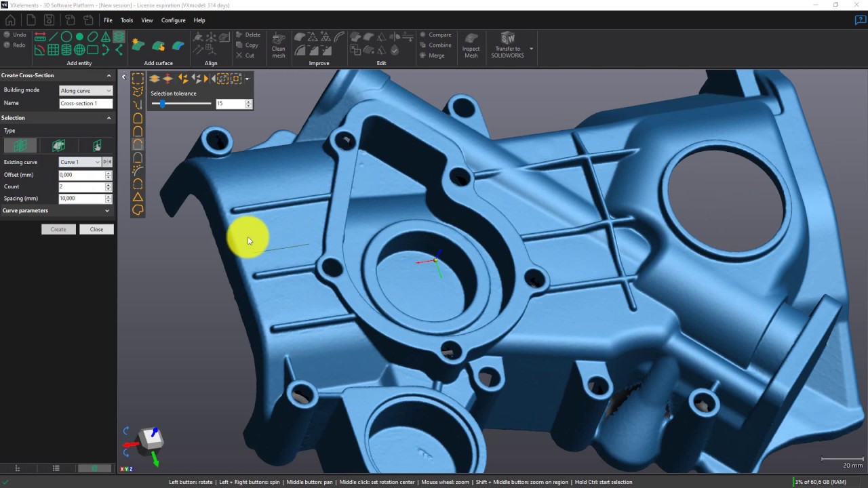Select the third cross-section type button
Screen dimensions: 868x488
[x=97, y=146]
